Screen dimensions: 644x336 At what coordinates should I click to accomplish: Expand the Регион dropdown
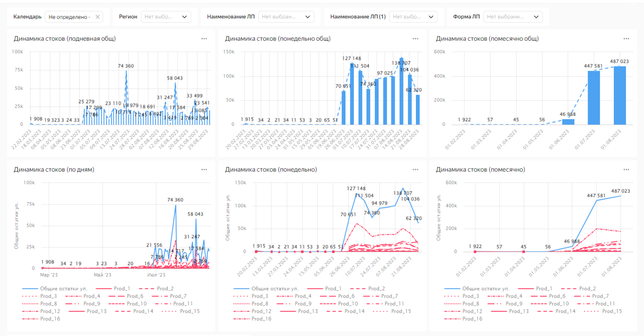166,17
